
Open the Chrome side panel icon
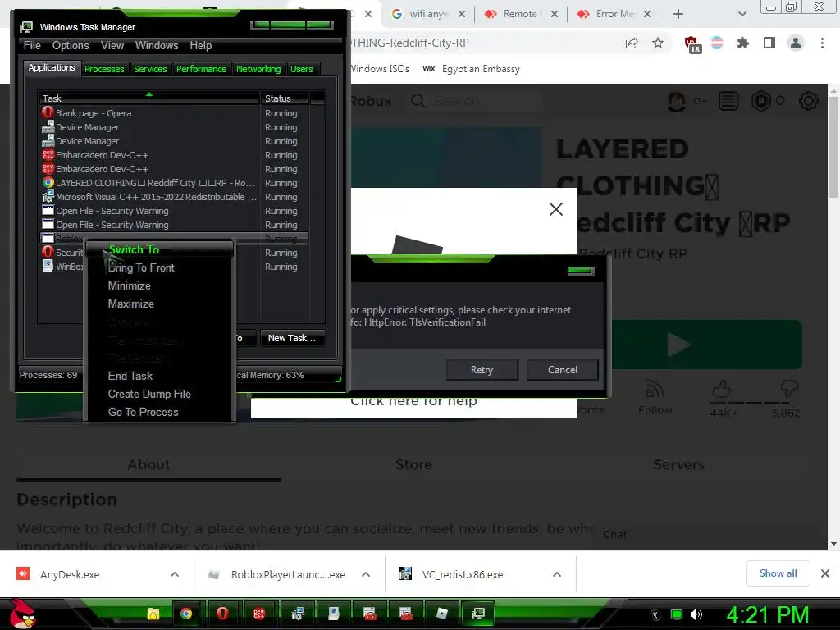(x=769, y=43)
